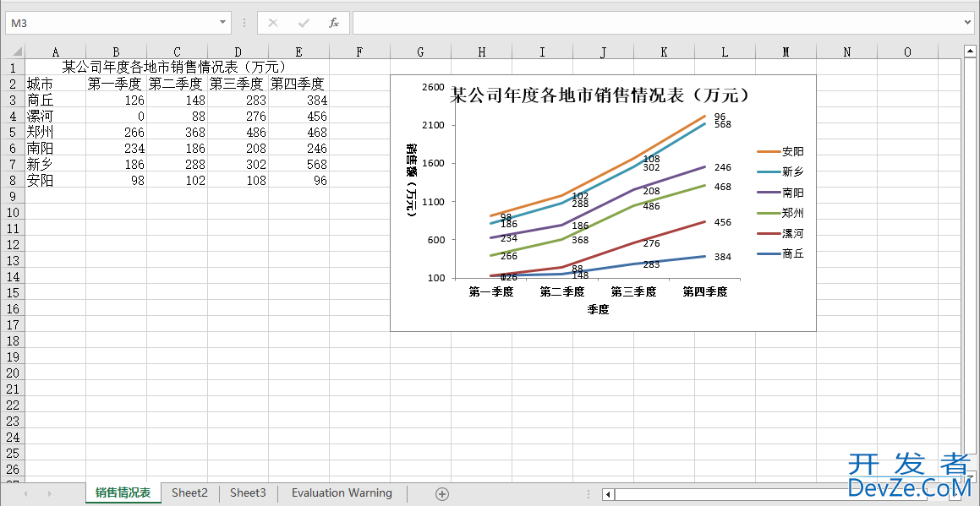Click the Enter checkmark icon in formula bar
This screenshot has width=980, height=506.
[x=304, y=23]
